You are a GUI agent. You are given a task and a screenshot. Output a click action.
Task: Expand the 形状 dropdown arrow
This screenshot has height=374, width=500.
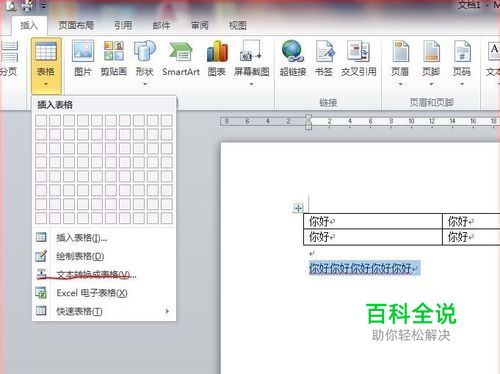coord(145,84)
